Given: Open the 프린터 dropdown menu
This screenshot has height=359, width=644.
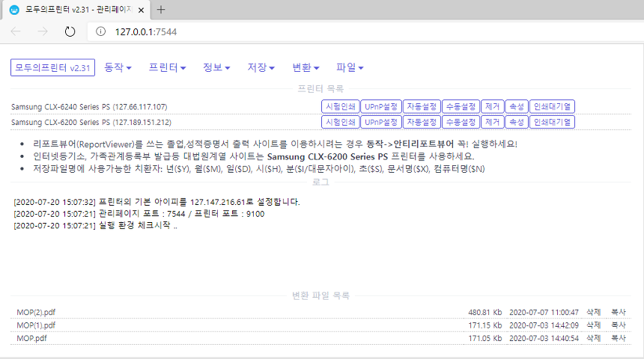Looking at the screenshot, I should [167, 67].
